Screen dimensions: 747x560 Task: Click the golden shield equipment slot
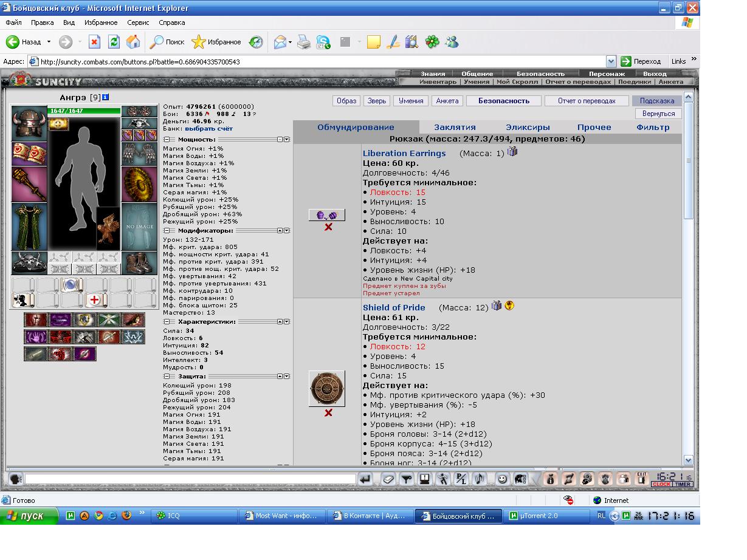[139, 182]
